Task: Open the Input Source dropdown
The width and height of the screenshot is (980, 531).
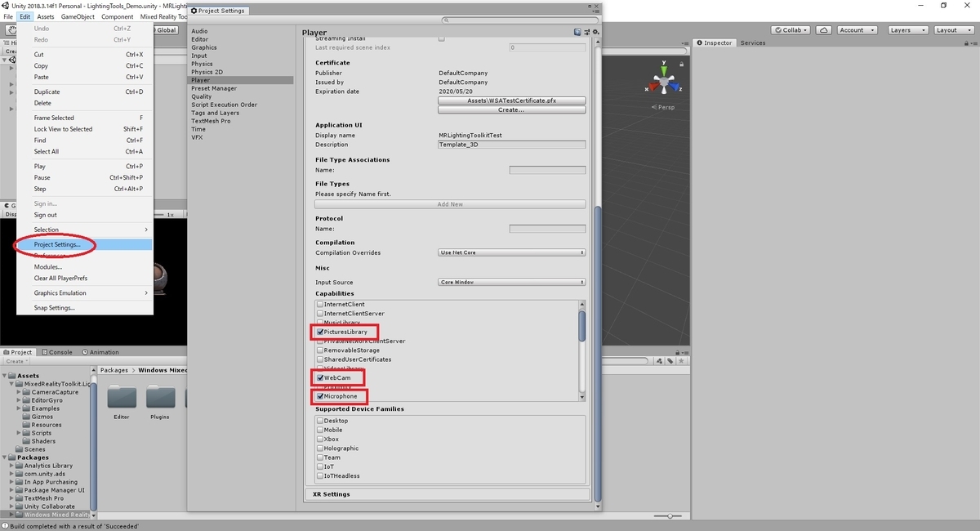Action: [x=511, y=282]
